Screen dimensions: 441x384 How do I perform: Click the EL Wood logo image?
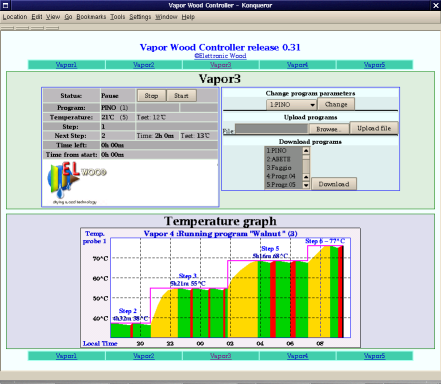pyautogui.click(x=77, y=183)
